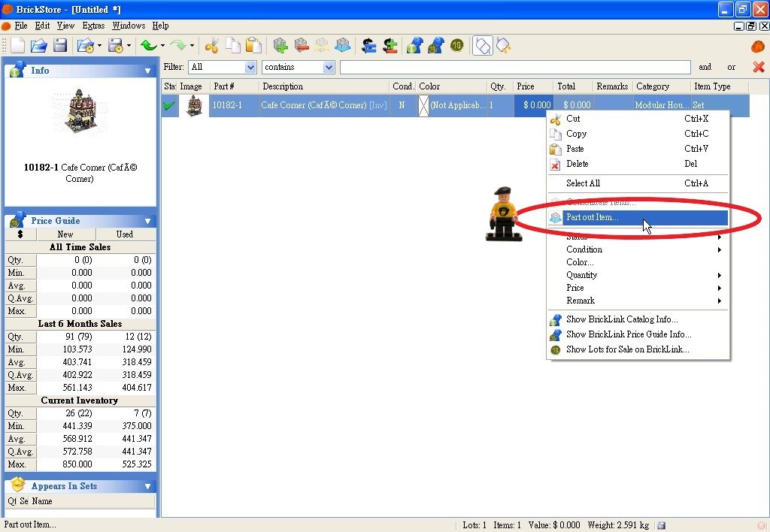Click the Part out brick toolbar icon
Image resolution: width=770 pixels, height=532 pixels.
click(x=343, y=46)
